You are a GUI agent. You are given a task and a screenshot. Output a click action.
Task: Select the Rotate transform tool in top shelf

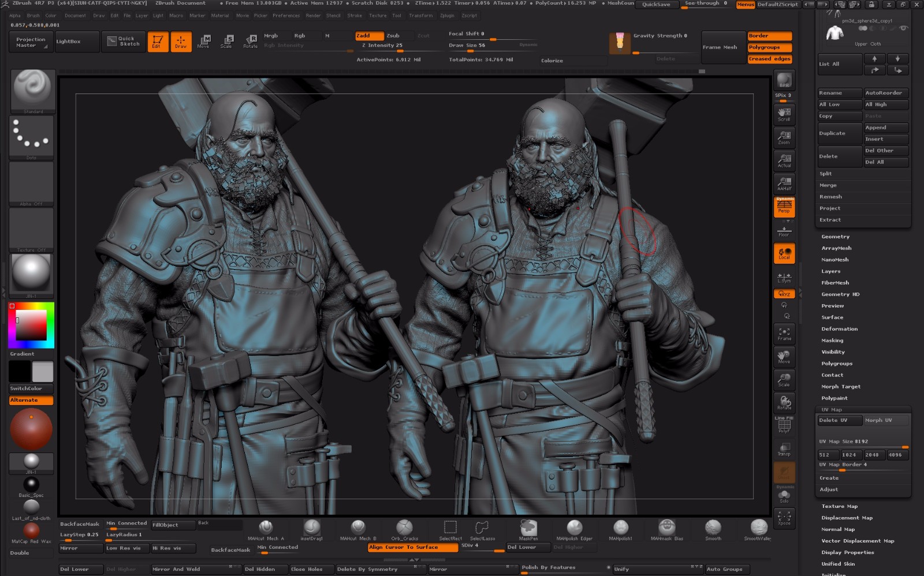pos(250,42)
